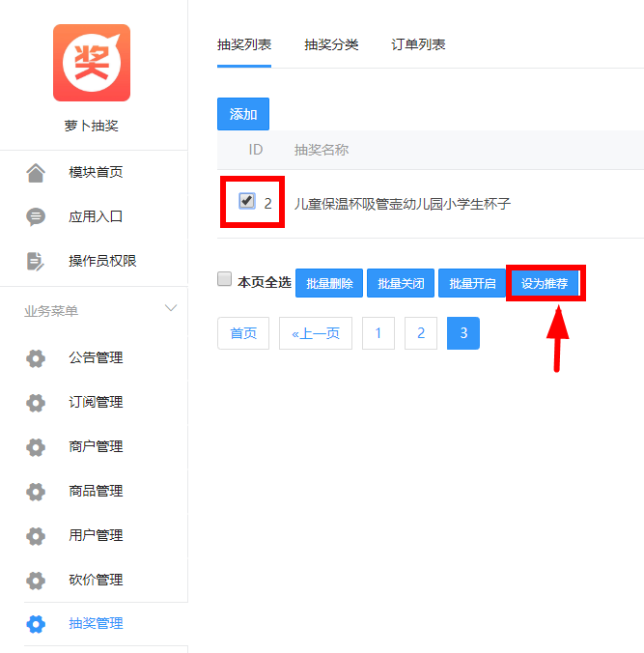Screen dimensions: 644x653
Task: Click the document edit icon beside 操作员权限
Action: [x=36, y=262]
